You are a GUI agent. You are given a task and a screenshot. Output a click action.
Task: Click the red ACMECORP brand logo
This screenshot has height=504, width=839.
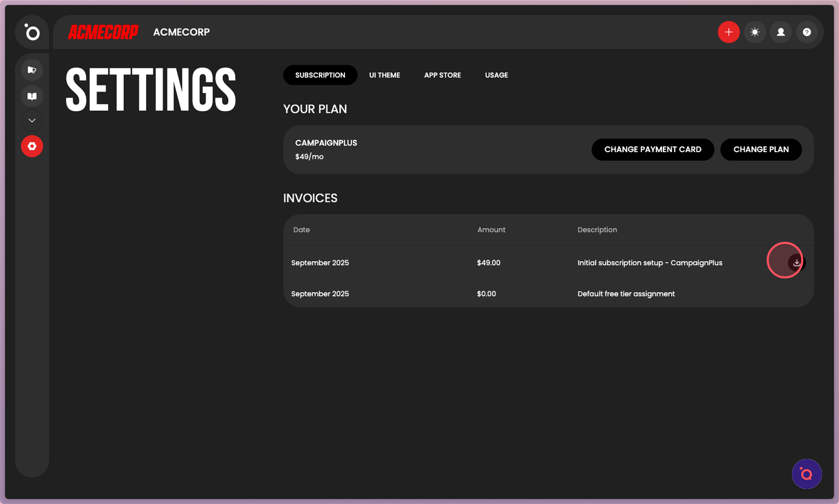coord(103,33)
